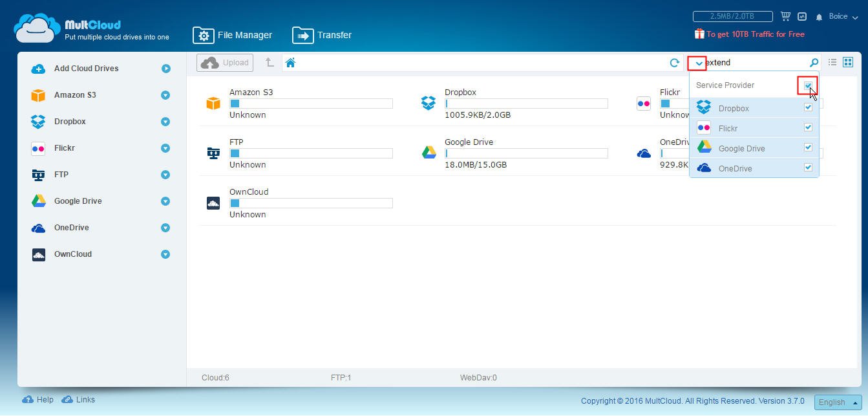This screenshot has height=416, width=868.
Task: Click the Upload button
Action: tap(225, 63)
